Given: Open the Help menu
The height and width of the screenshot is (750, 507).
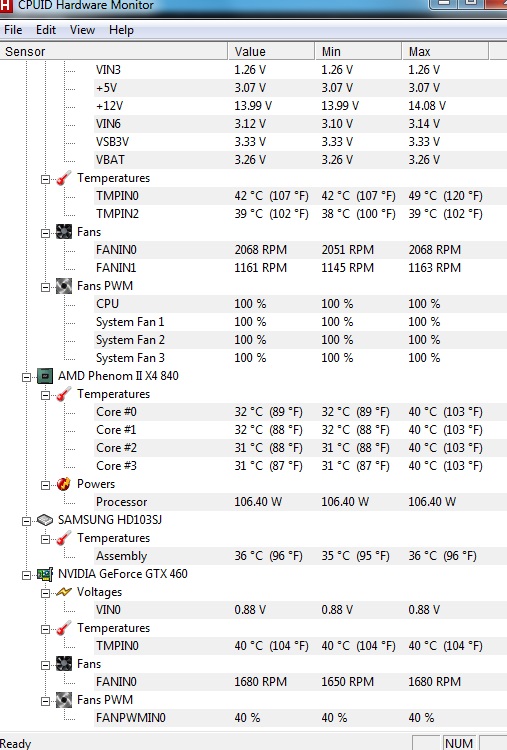Looking at the screenshot, I should click(x=121, y=30).
